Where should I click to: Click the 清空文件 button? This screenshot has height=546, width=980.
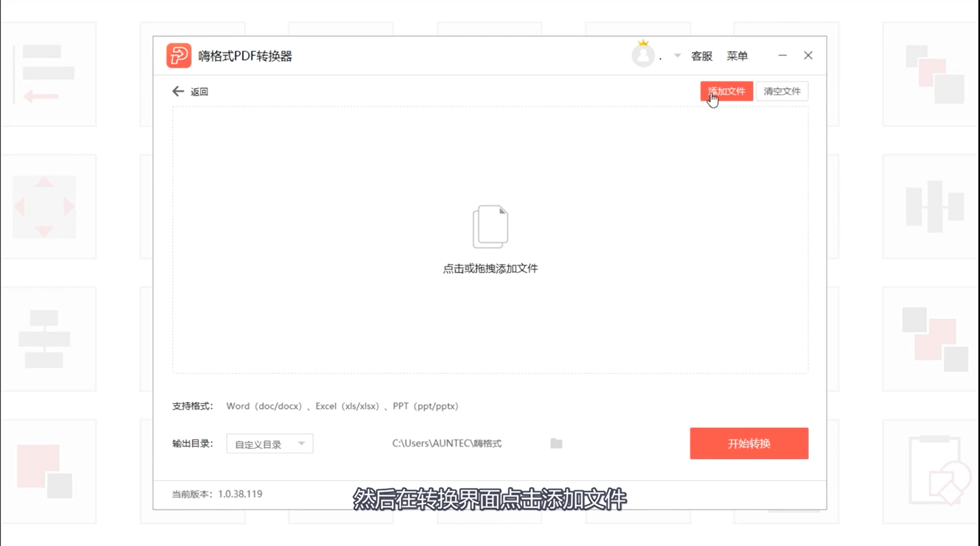point(782,91)
